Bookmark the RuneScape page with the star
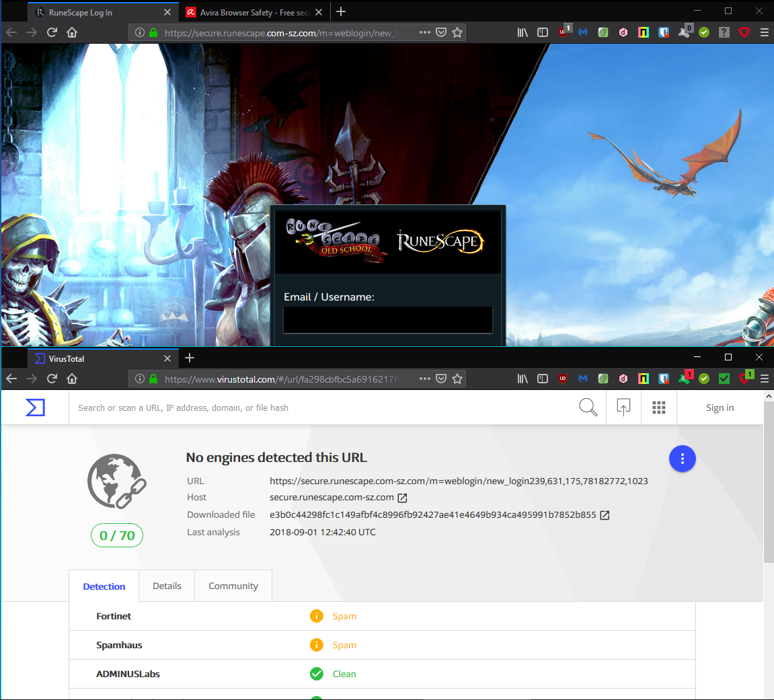The width and height of the screenshot is (774, 700). point(457,32)
